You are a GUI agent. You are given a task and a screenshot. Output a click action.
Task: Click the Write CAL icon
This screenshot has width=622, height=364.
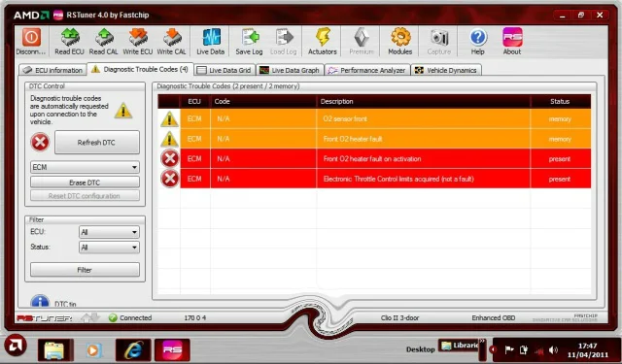point(172,38)
